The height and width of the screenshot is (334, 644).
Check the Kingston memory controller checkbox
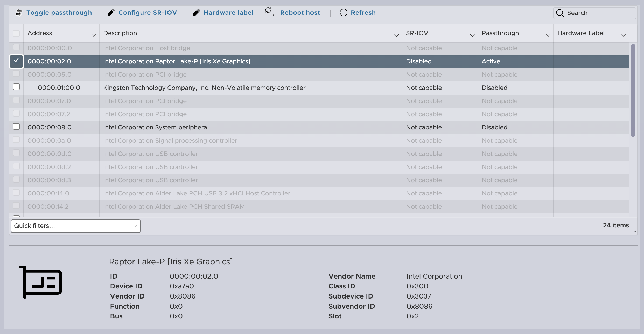16,87
